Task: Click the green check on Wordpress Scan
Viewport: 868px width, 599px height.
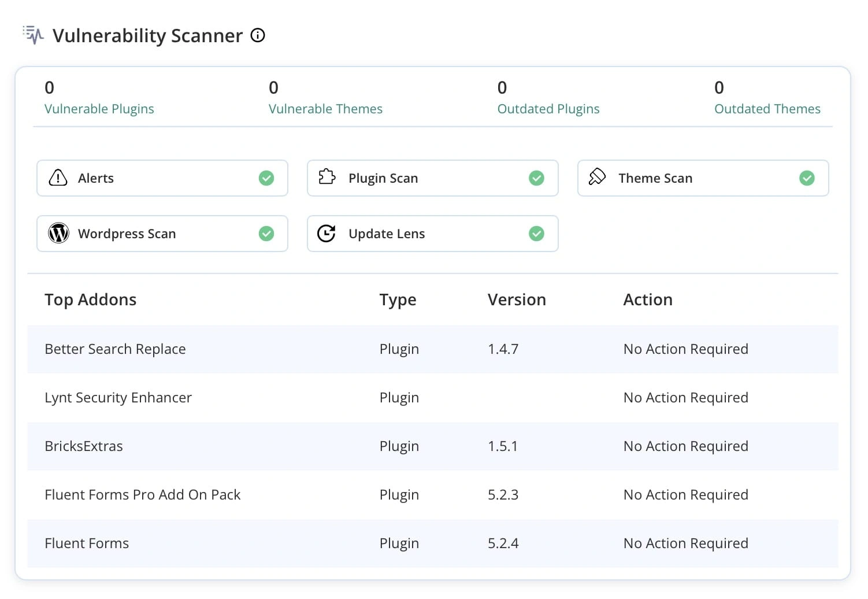Action: 266,234
